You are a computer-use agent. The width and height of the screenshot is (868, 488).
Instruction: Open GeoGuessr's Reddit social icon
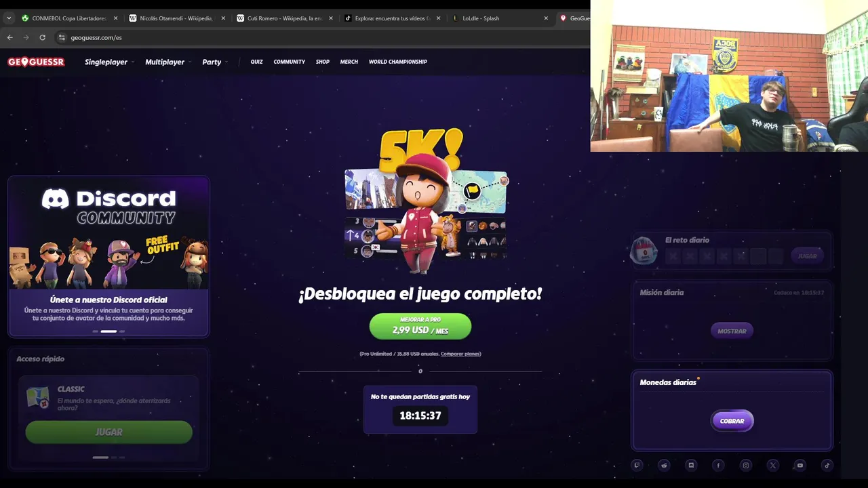click(x=664, y=465)
